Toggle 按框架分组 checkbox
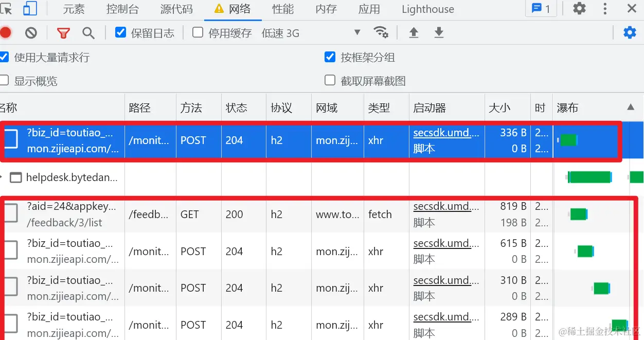Viewport: 644px width, 340px height. coord(330,57)
